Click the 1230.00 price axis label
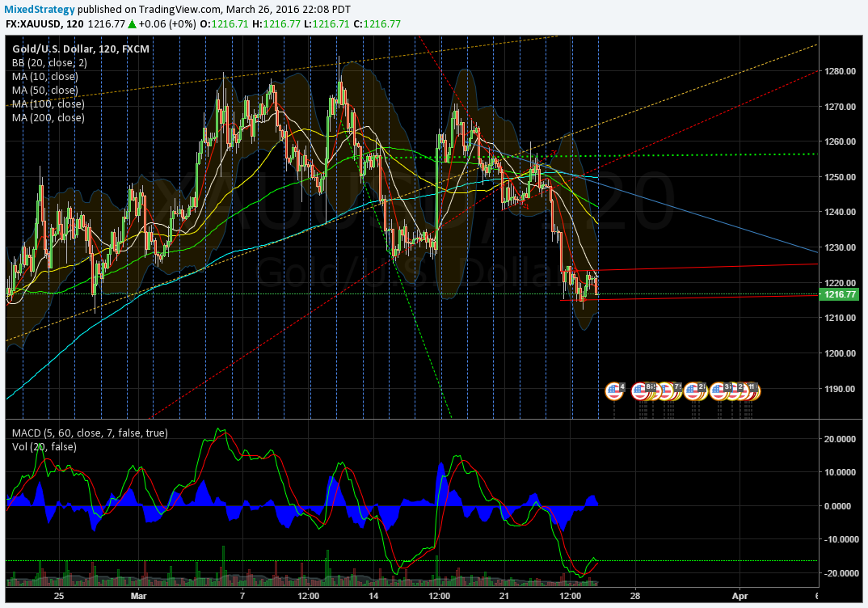The width and height of the screenshot is (868, 608). (x=840, y=247)
